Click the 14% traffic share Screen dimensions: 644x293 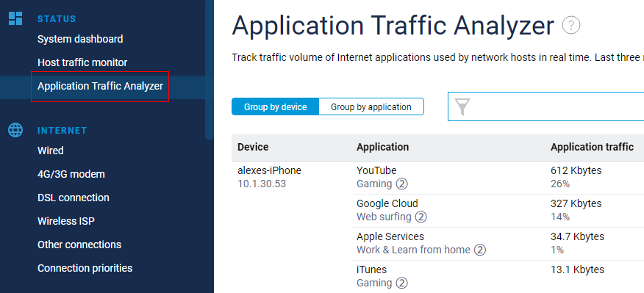point(559,217)
